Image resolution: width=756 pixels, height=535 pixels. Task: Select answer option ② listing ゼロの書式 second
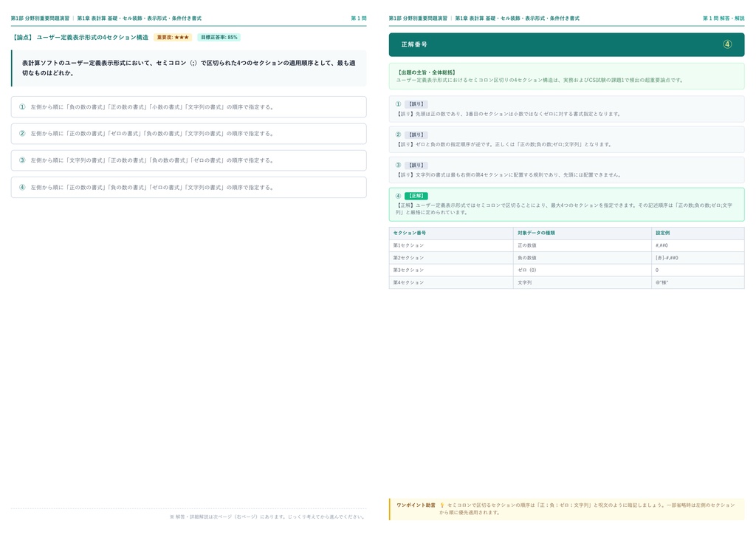pos(188,134)
